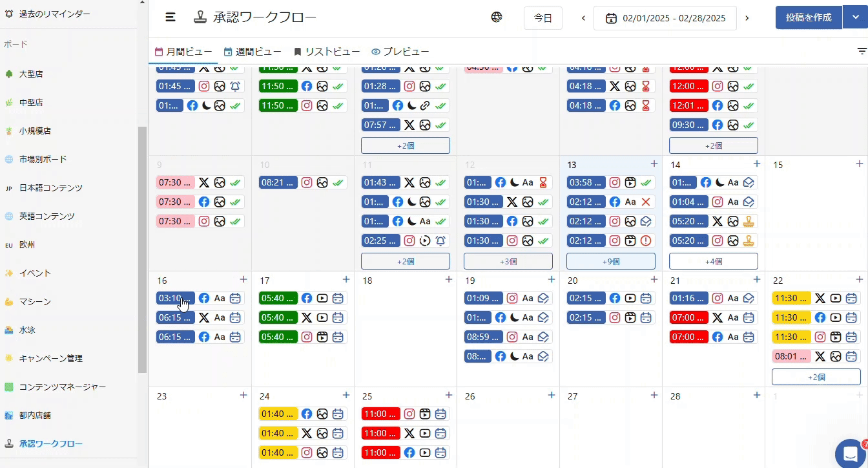
Task: Open the create post dropdown arrow
Action: [x=855, y=18]
